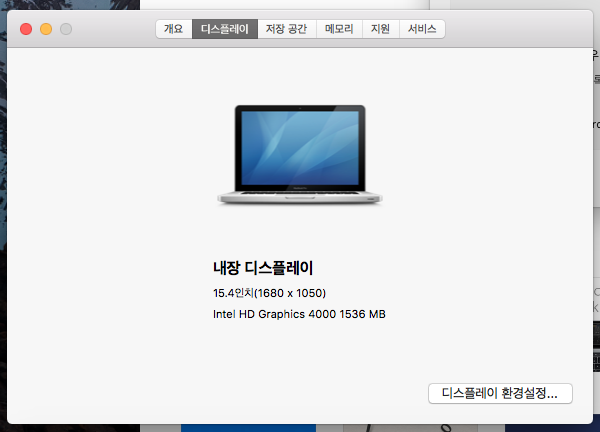Select the 디스플레이 tab
600x432 pixels.
[224, 30]
